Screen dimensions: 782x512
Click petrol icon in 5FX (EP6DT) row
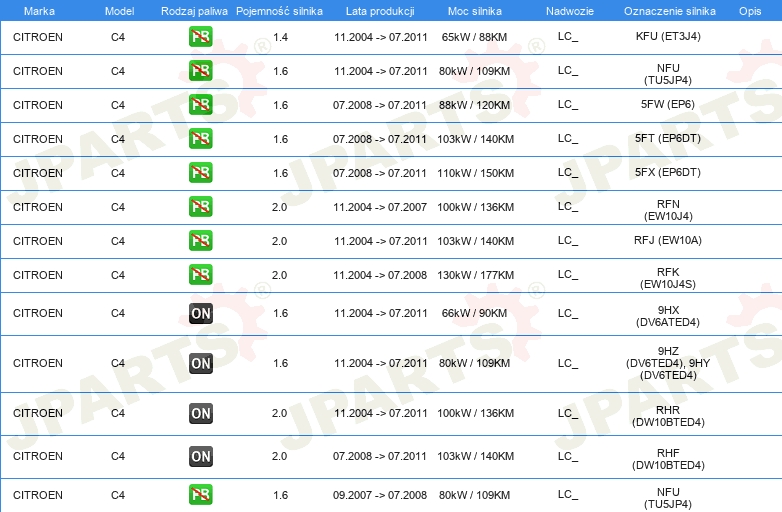200,172
